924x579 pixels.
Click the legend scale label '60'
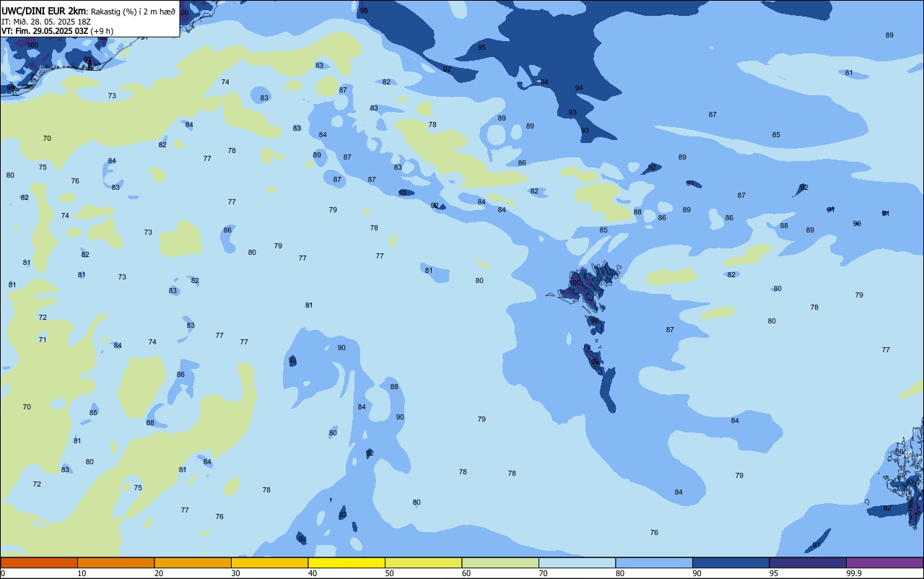click(x=466, y=573)
